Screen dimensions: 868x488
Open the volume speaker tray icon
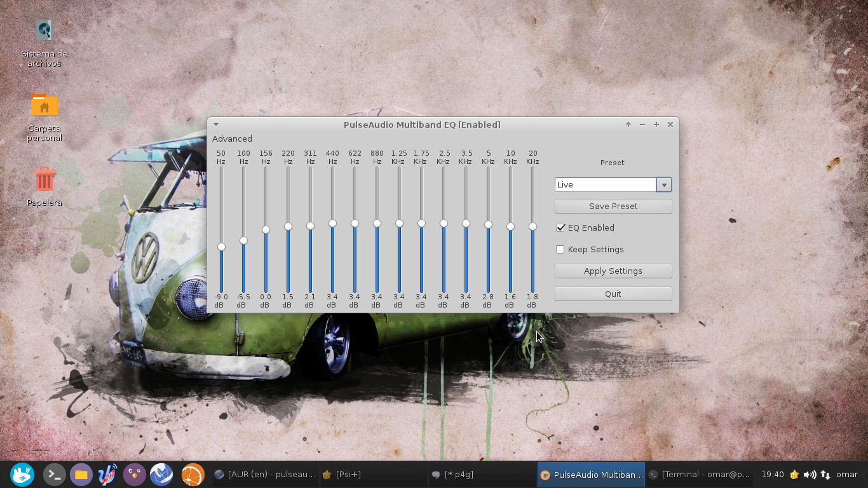[810, 475]
